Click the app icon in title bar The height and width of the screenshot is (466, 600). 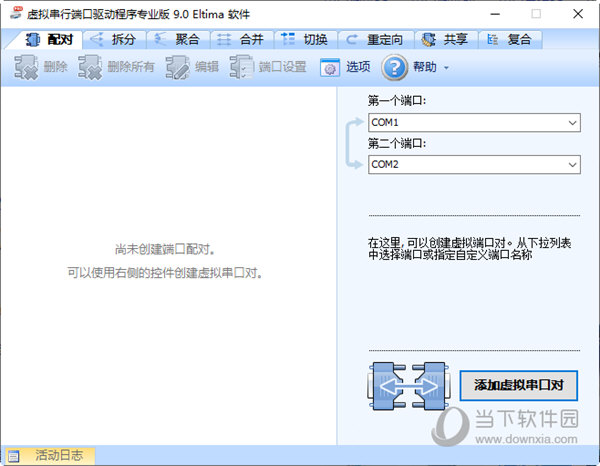point(16,13)
